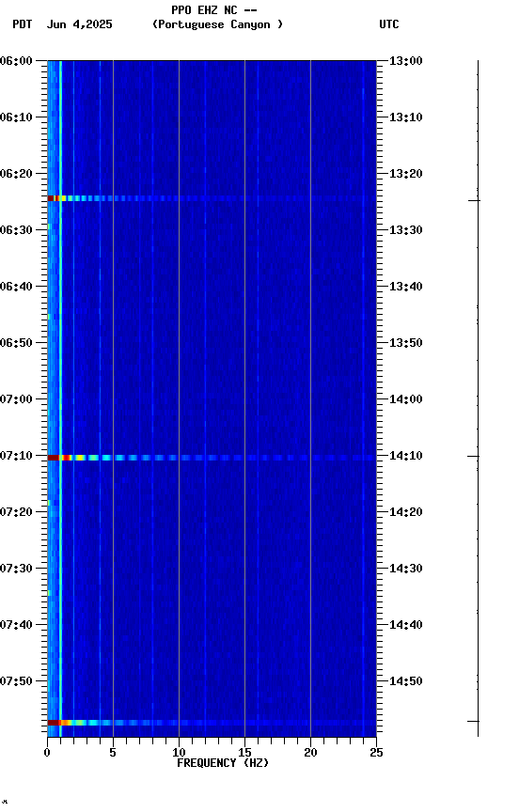Click the seismogram trace spike near 13:25 UTC
Image resolution: width=519 pixels, height=812 pixels.
(x=475, y=200)
